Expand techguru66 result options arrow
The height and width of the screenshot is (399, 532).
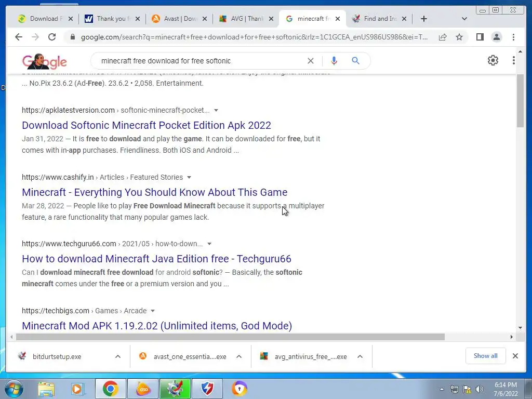click(x=209, y=244)
